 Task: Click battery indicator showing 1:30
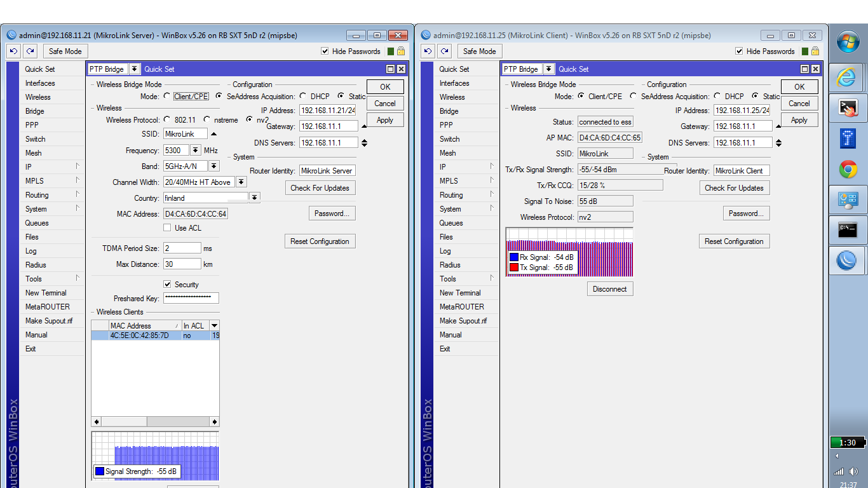847,442
